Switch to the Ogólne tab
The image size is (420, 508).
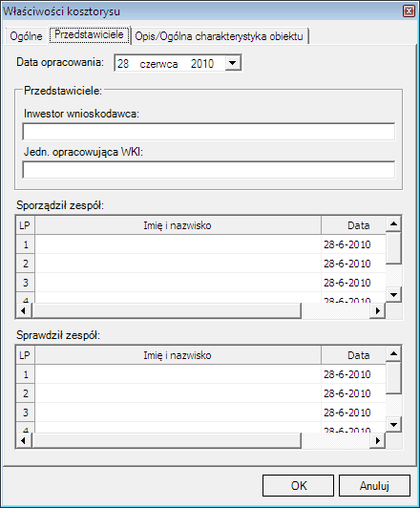(x=26, y=36)
